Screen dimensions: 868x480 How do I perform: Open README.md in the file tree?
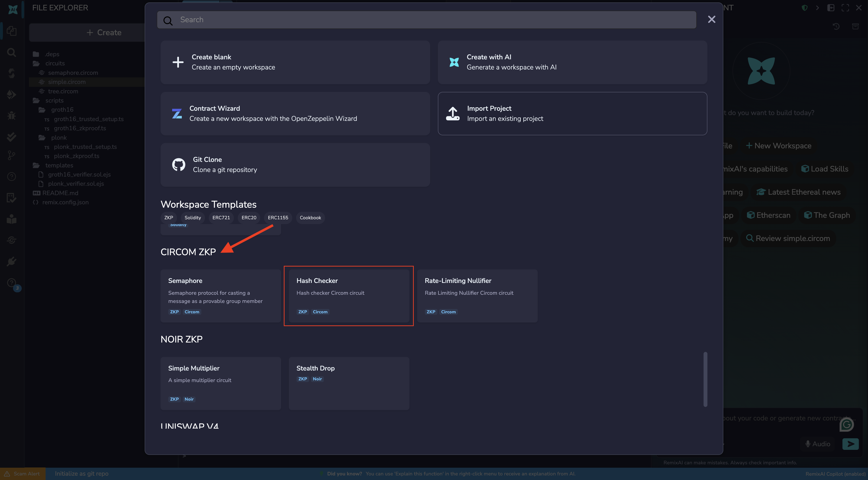pyautogui.click(x=60, y=193)
